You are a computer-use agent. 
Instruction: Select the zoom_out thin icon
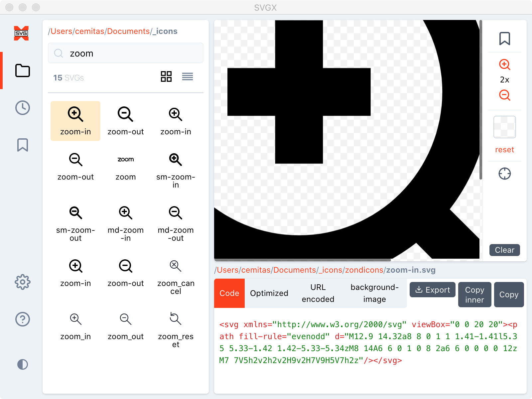(126, 327)
